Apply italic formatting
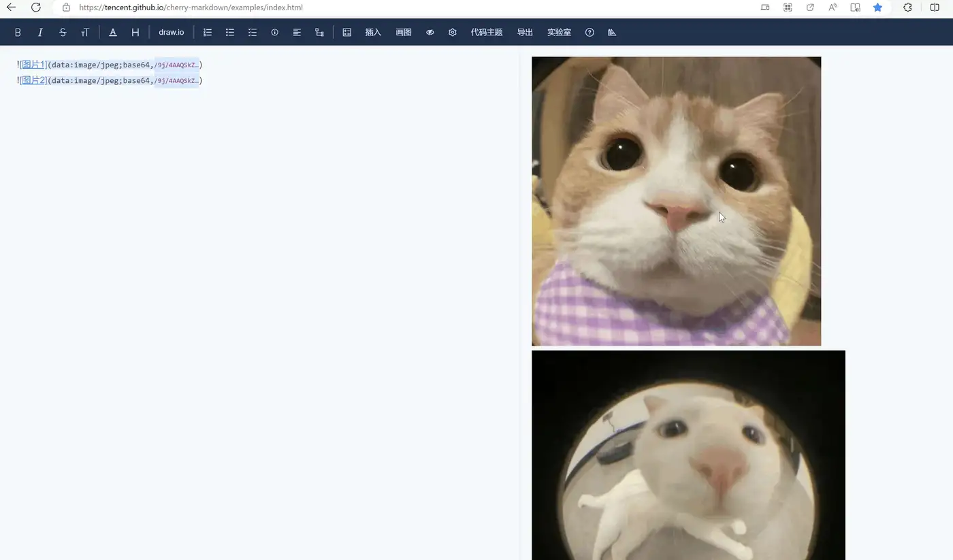953x560 pixels. click(40, 33)
